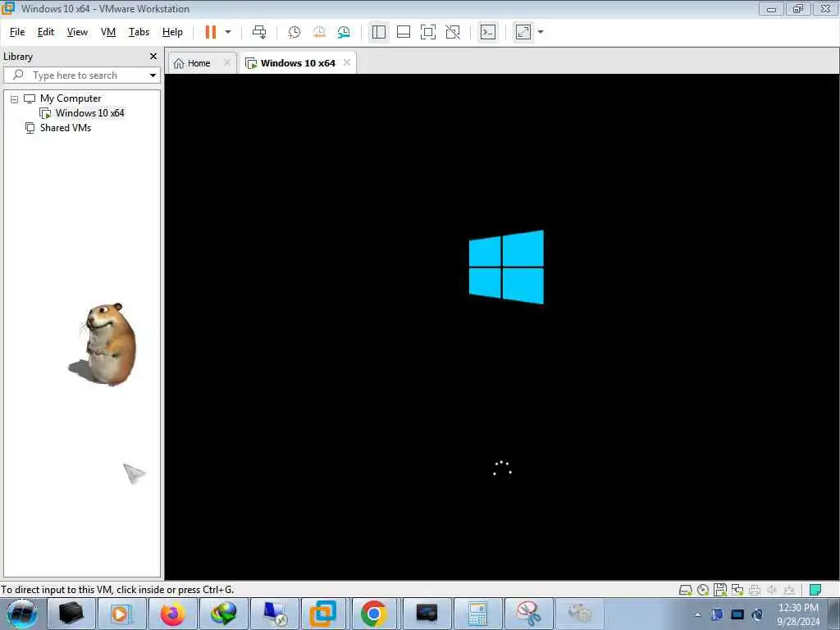Open Firefox from the taskbar

click(x=172, y=614)
